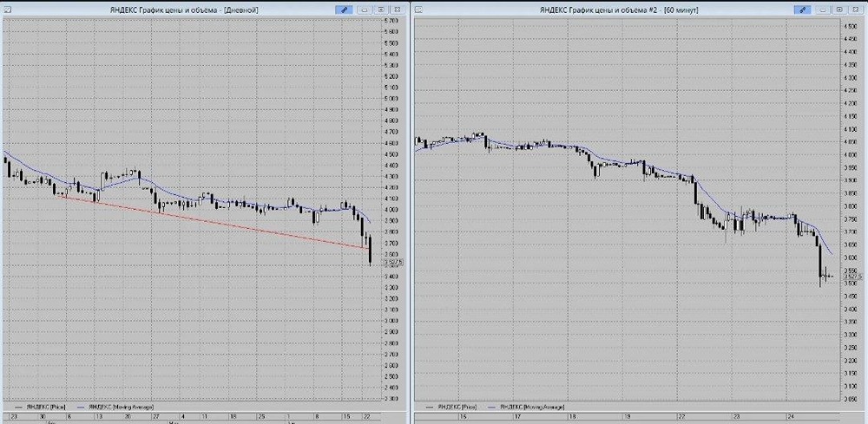Viewport: 868px width, 424px height.
Task: Open the window menu icon of the 60 минут chart
Action: (x=418, y=10)
